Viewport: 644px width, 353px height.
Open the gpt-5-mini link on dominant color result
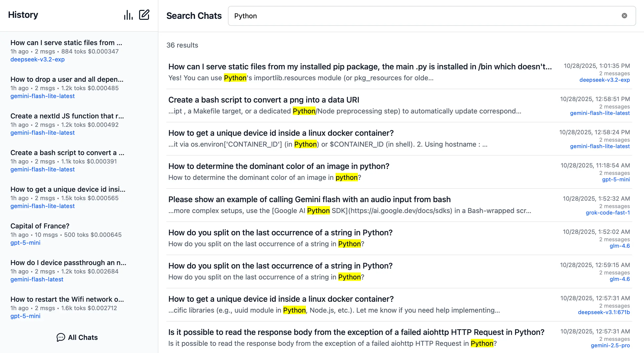click(616, 179)
